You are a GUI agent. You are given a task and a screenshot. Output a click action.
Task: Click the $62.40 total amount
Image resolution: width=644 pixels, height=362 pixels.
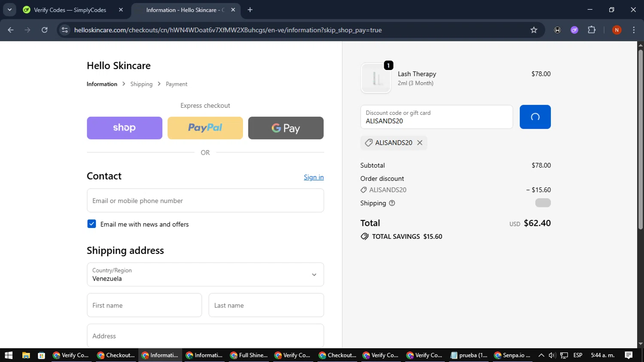coord(537,223)
